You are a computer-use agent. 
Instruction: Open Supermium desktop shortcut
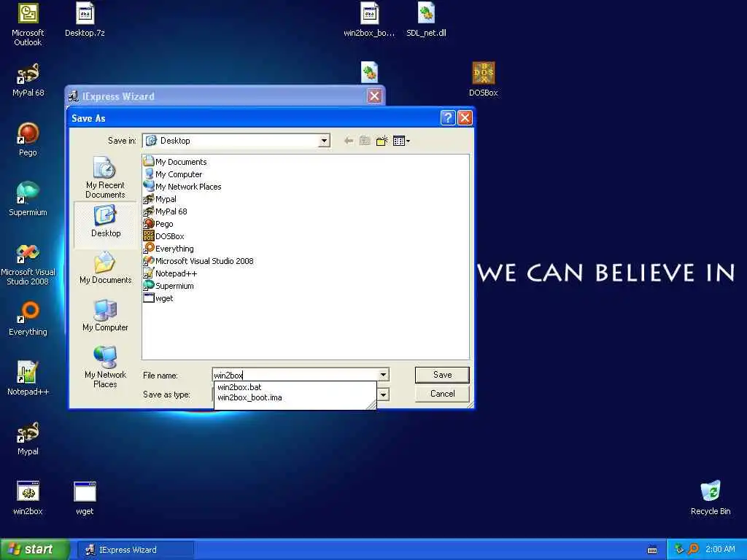pos(28,199)
